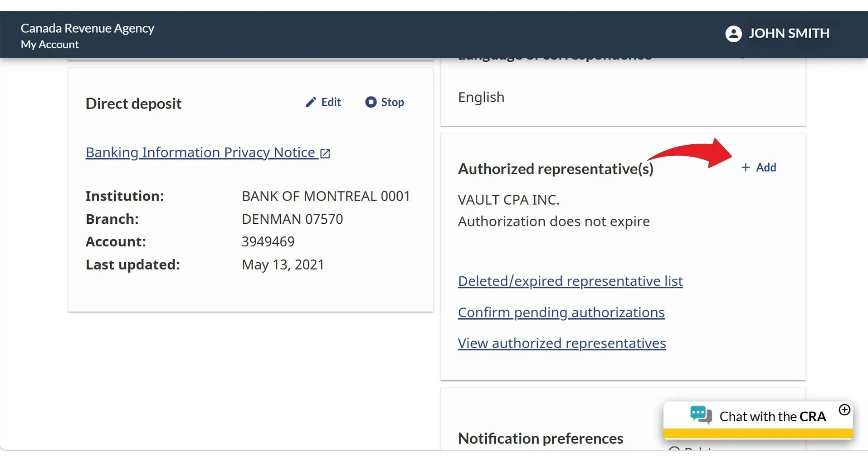
Task: Click the Notification preferences heading
Action: click(x=541, y=438)
